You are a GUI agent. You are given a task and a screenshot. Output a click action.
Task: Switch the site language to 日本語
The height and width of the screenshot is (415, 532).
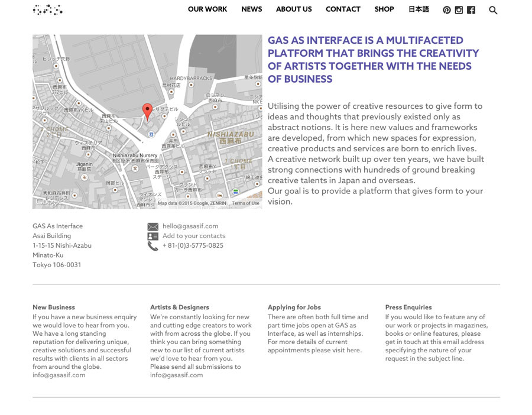click(x=419, y=9)
